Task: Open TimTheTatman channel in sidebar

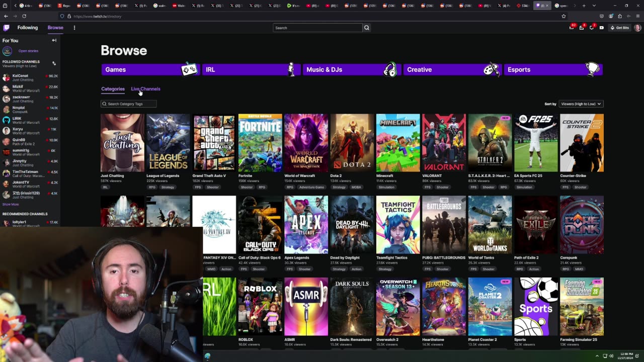Action: (x=30, y=173)
